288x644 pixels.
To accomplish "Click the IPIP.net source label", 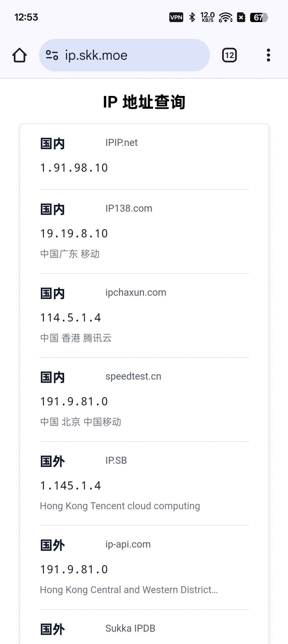I will [121, 143].
